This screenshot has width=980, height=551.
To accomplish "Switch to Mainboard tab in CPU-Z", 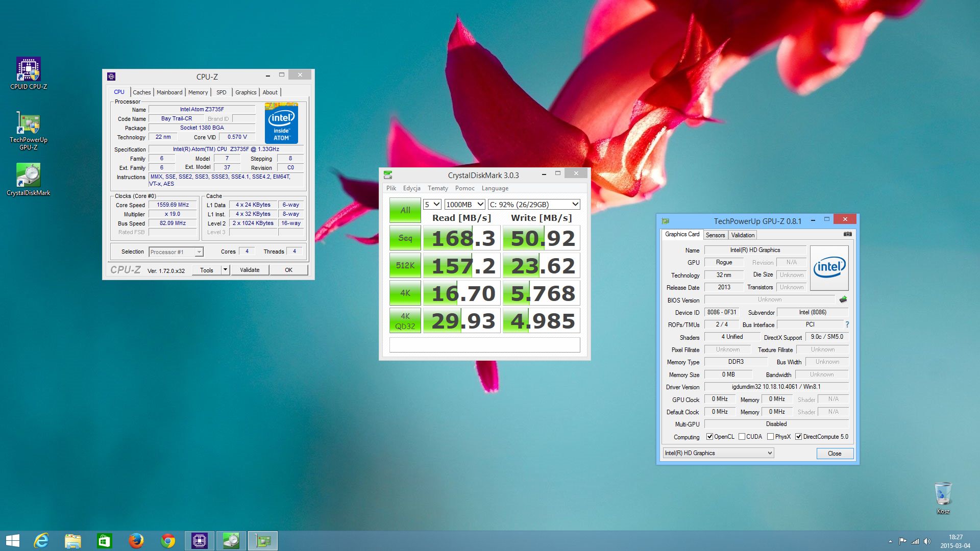I will (169, 92).
